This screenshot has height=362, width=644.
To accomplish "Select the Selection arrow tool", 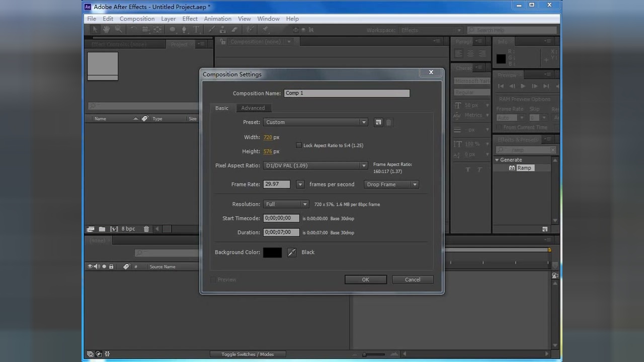I will coord(94,29).
